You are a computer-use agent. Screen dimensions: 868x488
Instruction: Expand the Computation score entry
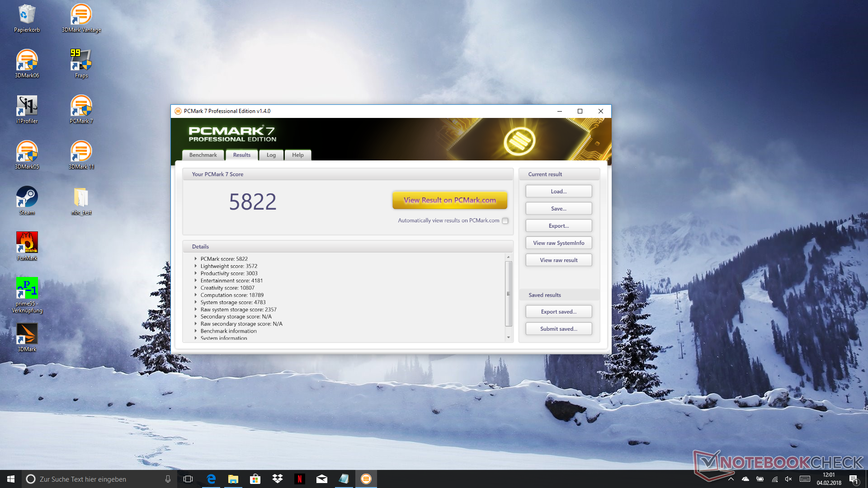(x=196, y=295)
